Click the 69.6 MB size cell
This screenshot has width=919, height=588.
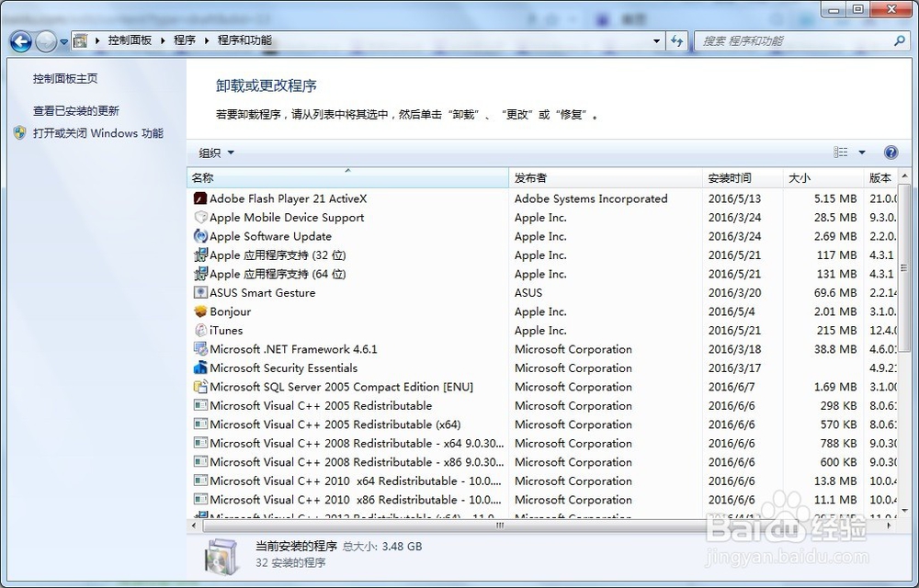click(x=835, y=292)
